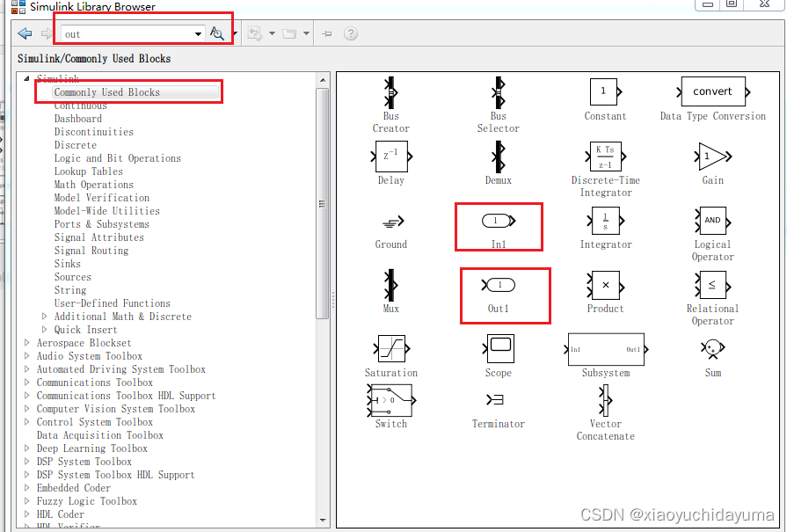Click the library tree scrollbar thumb
The image size is (787, 532).
click(x=323, y=203)
